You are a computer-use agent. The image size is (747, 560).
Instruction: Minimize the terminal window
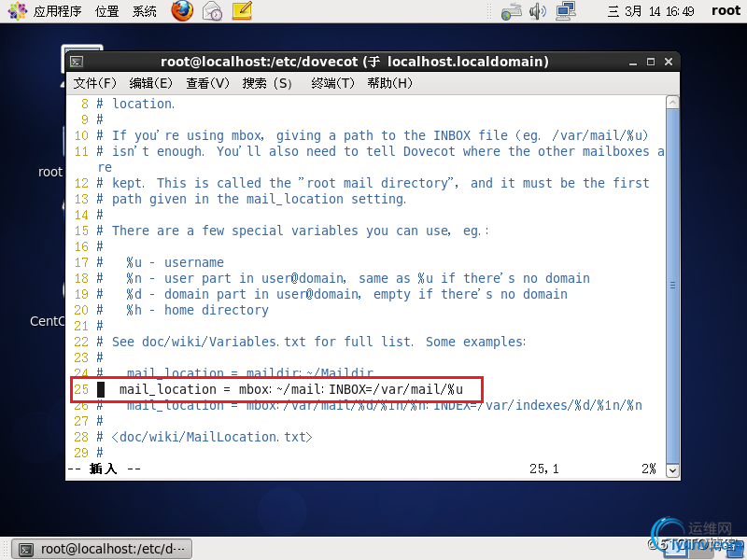(633, 62)
